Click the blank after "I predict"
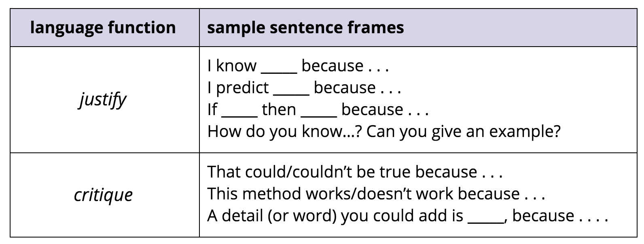Viewport: 644px width, 244px height. click(291, 91)
